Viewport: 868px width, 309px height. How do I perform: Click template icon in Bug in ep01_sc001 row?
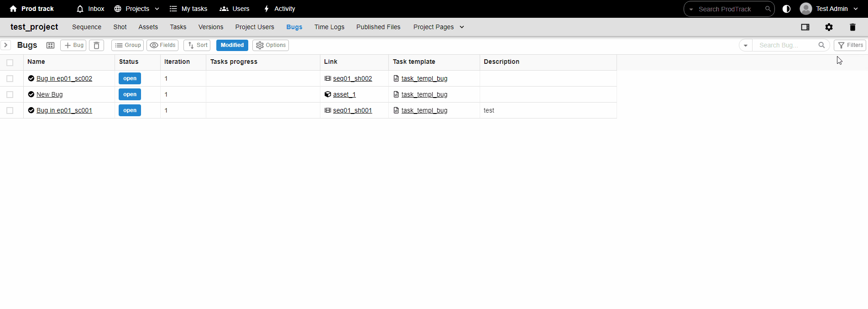pyautogui.click(x=396, y=110)
